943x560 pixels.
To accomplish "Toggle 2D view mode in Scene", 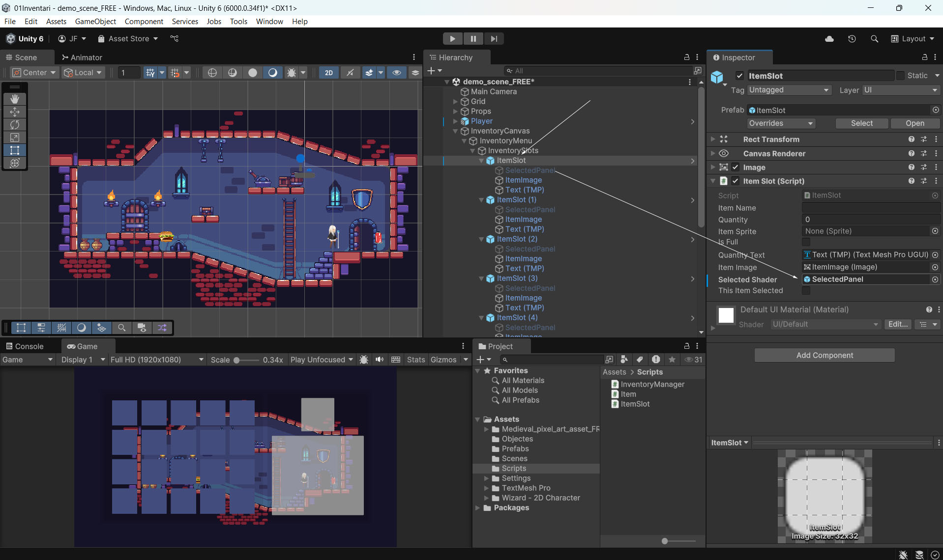I will click(328, 73).
